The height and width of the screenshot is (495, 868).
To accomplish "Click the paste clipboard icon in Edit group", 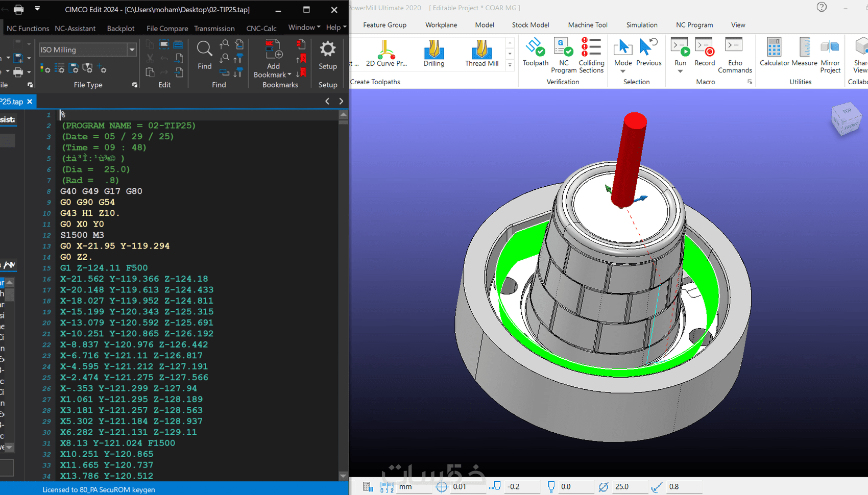I will 150,72.
